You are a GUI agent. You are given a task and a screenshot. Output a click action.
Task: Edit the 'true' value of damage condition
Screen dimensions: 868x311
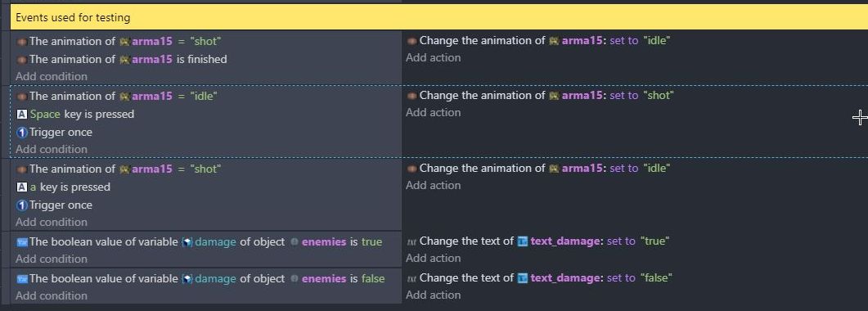click(371, 241)
